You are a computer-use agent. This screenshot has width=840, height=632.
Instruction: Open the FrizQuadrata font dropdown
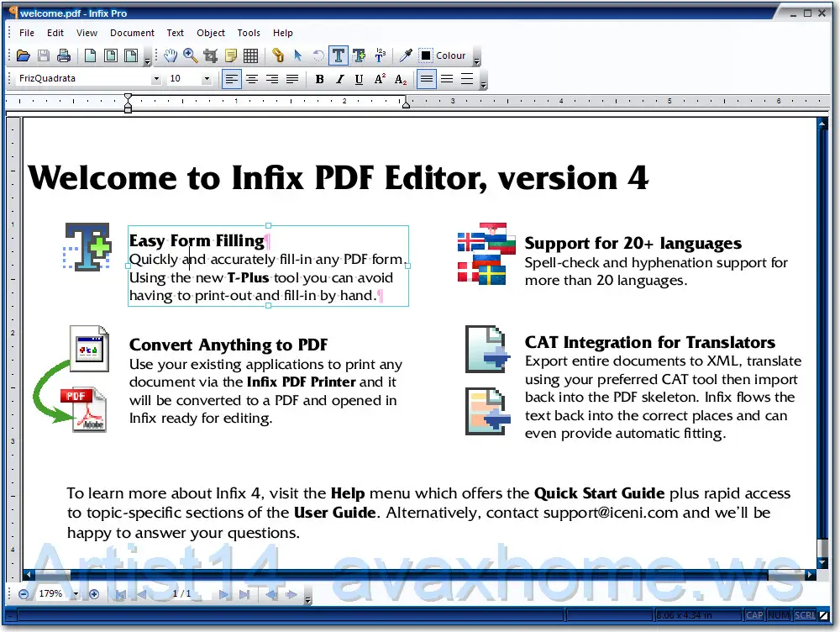[x=156, y=79]
